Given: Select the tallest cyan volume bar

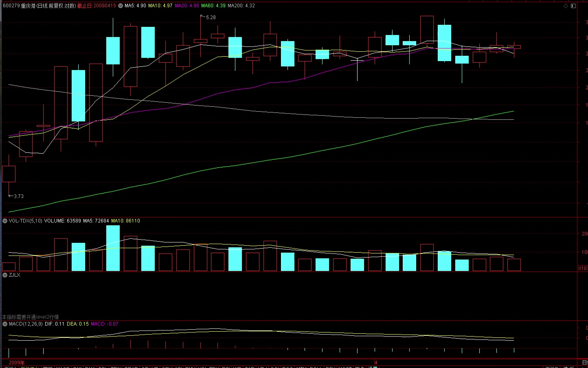Looking at the screenshot, I should (113, 248).
